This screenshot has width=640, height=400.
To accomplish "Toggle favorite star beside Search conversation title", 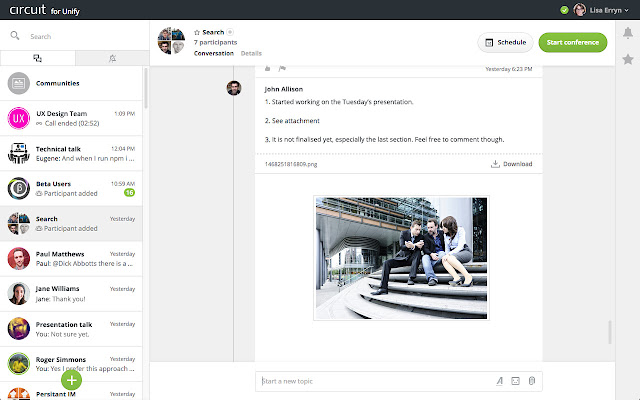I will (x=197, y=32).
